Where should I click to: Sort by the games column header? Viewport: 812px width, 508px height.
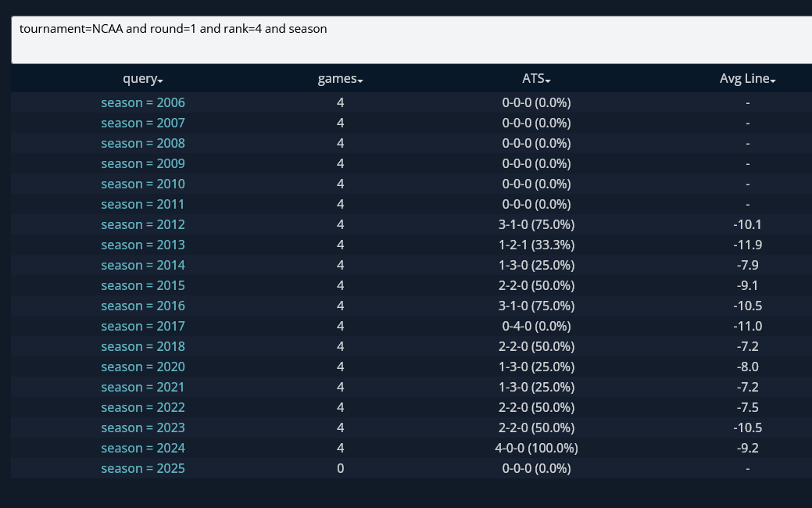tap(340, 79)
